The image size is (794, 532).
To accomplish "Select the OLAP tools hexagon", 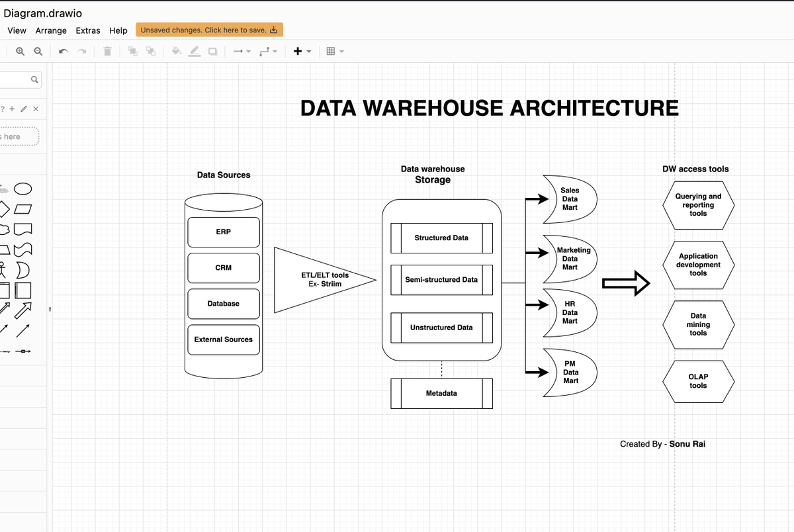I will click(698, 382).
